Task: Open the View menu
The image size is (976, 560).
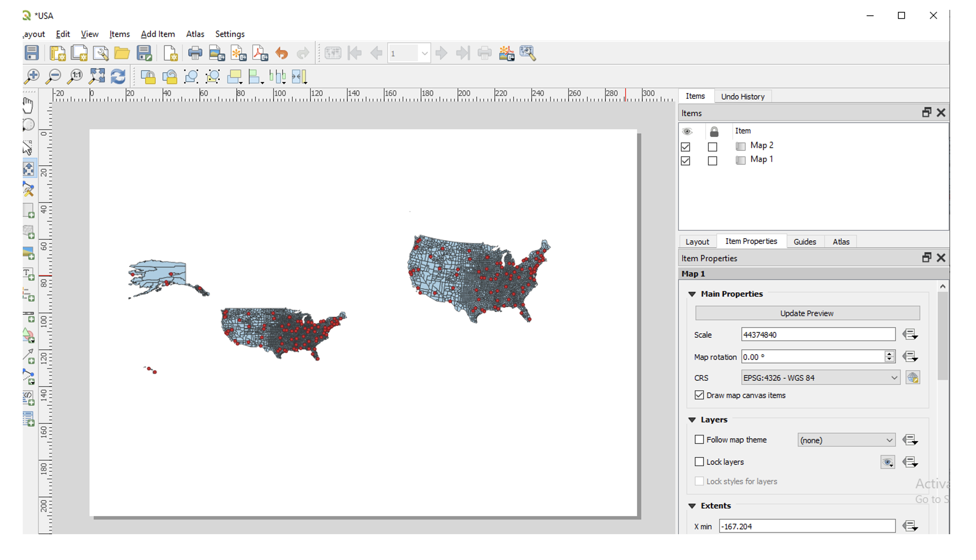Action: click(89, 34)
